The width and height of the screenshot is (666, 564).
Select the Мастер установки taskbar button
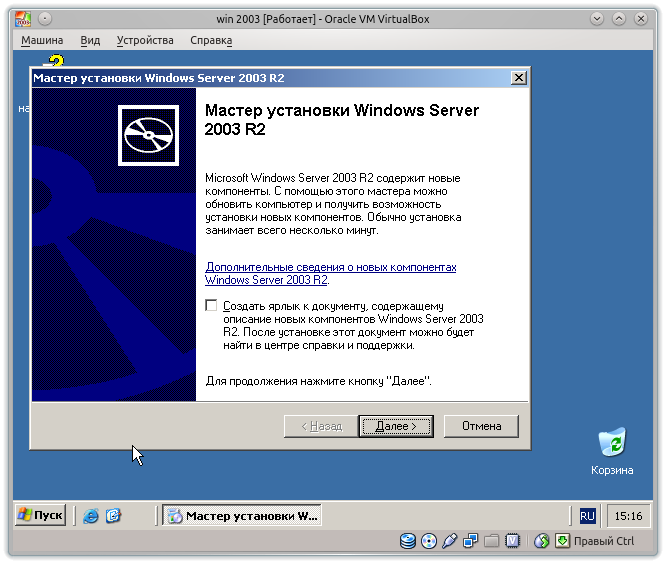pyautogui.click(x=242, y=516)
